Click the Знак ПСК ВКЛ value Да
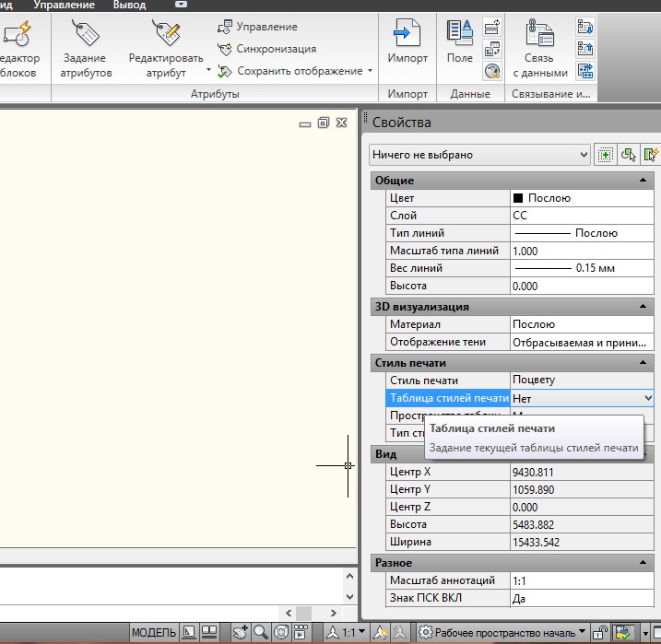This screenshot has width=661, height=644. 582,598
